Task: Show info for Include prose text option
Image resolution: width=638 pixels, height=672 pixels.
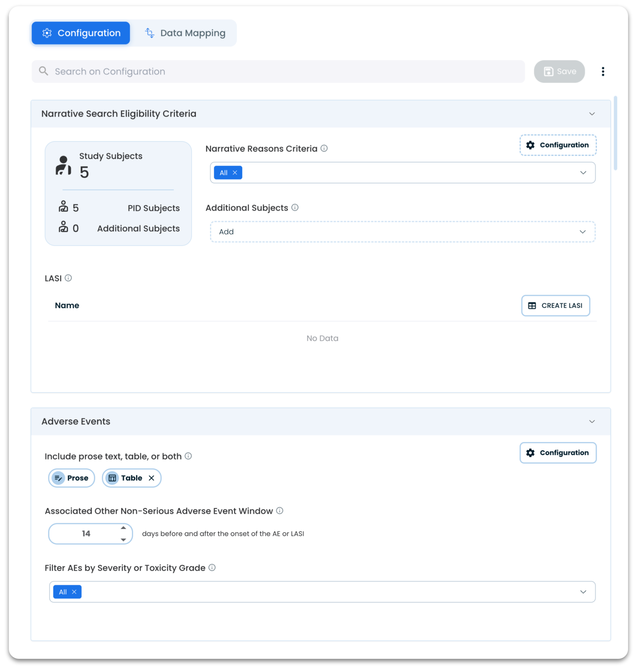Action: (188, 456)
